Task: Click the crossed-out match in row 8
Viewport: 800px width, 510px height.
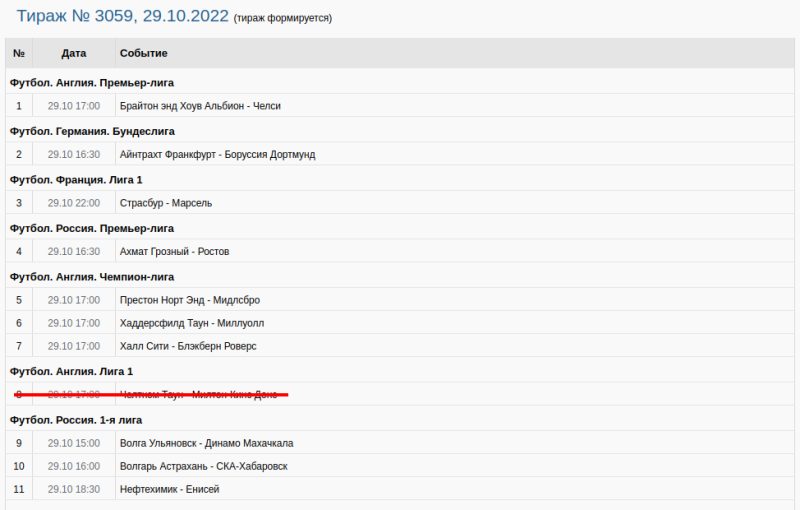Action: click(x=198, y=395)
